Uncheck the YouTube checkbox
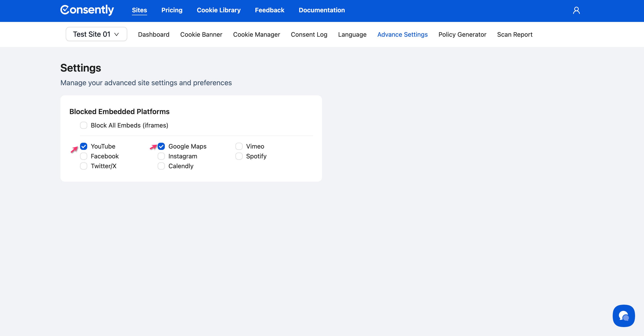 [83, 146]
